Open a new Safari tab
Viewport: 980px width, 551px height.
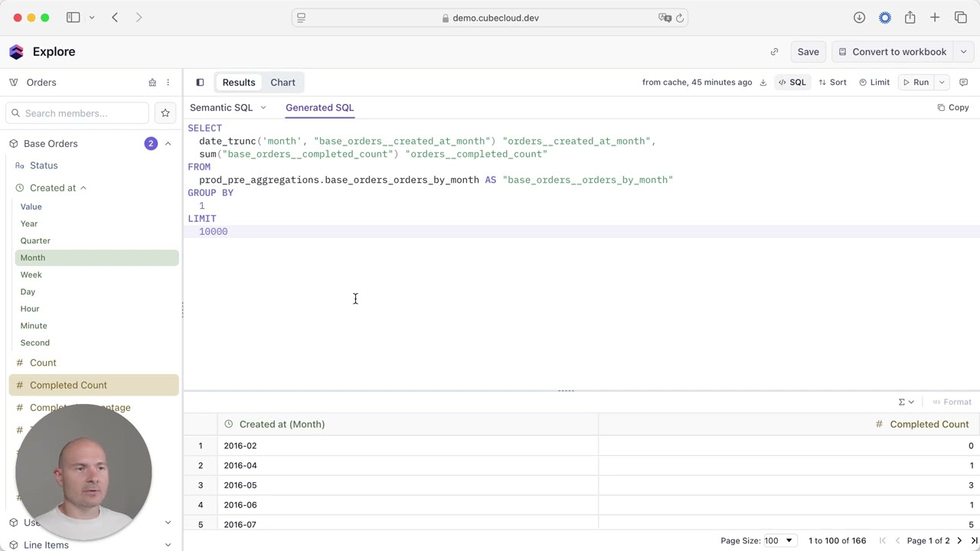935,18
